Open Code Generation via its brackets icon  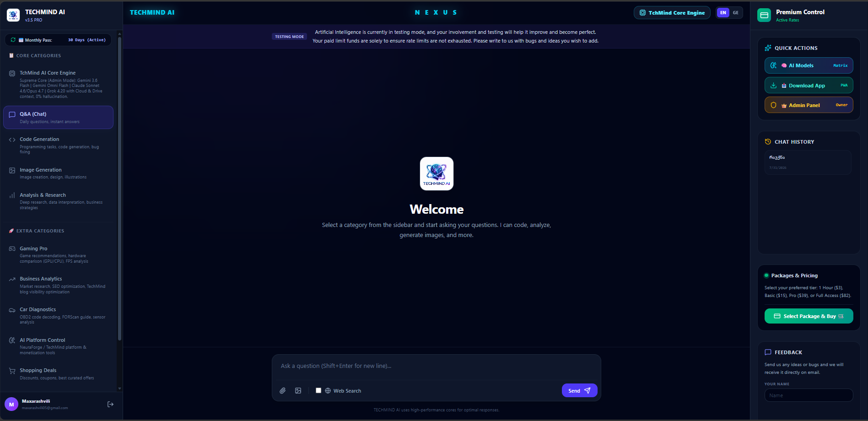(x=12, y=140)
